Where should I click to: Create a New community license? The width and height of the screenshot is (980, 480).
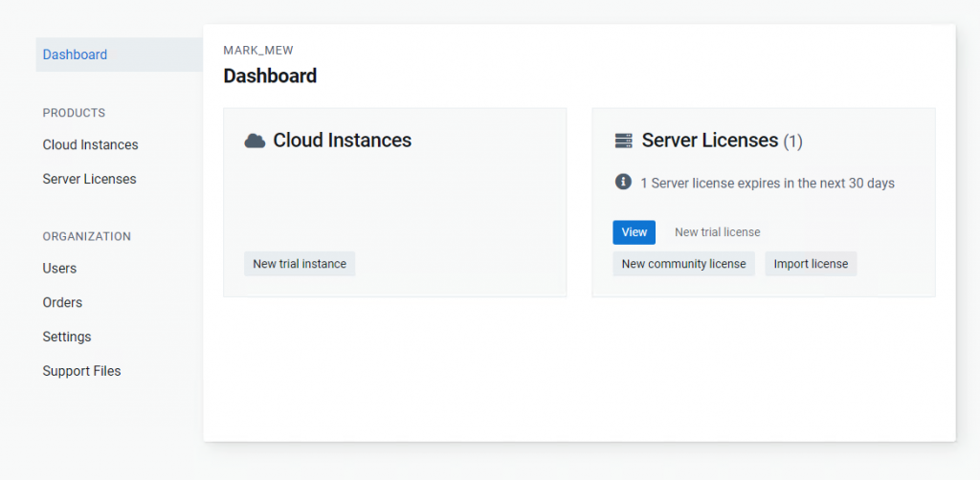683,264
